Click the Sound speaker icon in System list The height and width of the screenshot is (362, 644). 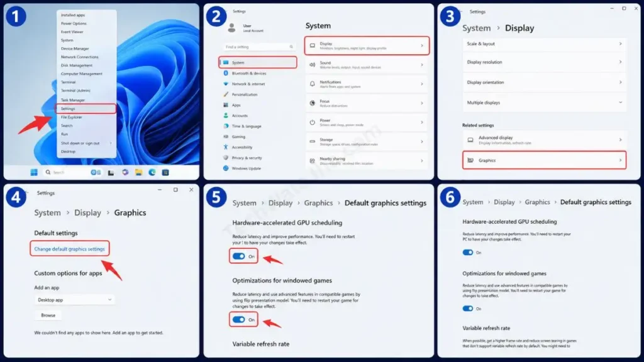312,65
